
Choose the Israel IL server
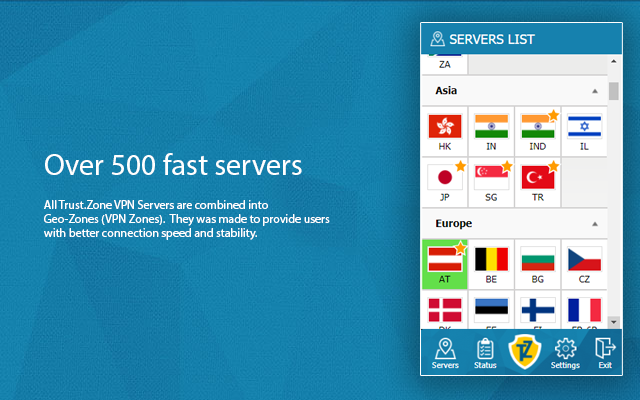pos(584,132)
